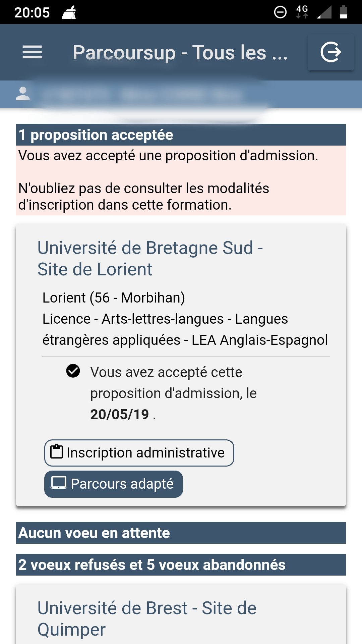This screenshot has height=644, width=362.
Task: Click laptop icon on Parcours adapté
Action: point(59,483)
